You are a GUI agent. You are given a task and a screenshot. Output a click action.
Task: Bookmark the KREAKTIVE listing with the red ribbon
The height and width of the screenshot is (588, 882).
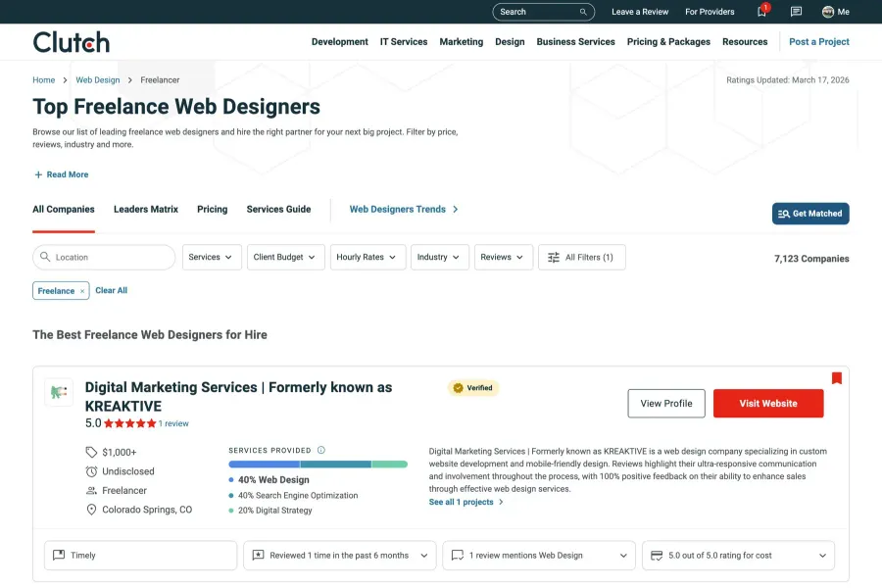click(x=837, y=377)
